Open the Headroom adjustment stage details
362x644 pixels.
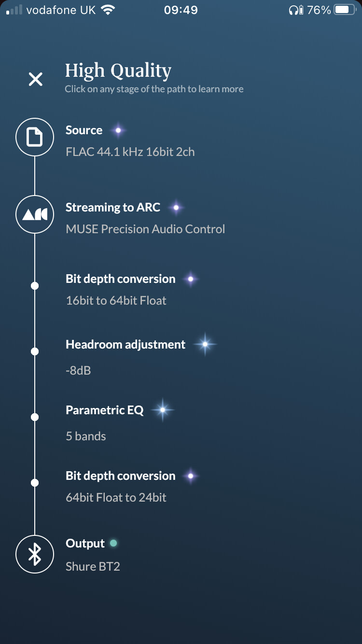click(x=125, y=344)
